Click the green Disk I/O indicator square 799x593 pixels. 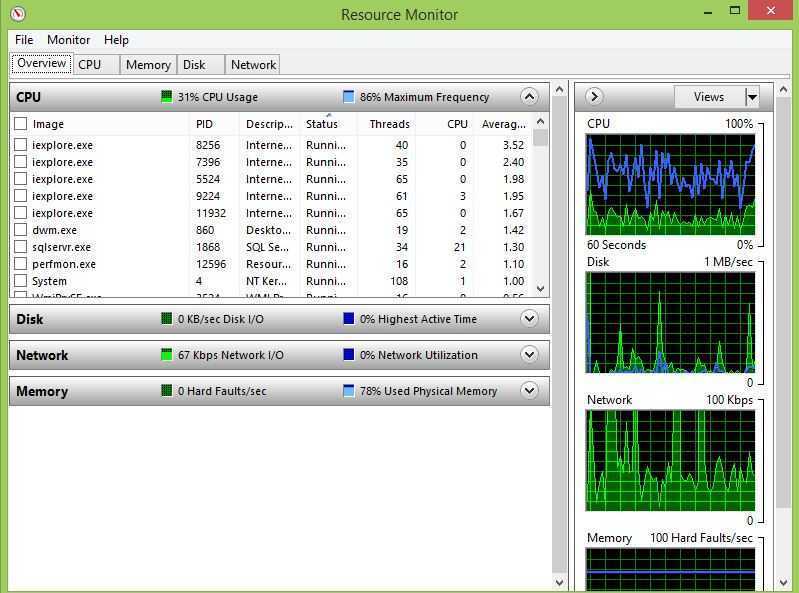pyautogui.click(x=166, y=319)
